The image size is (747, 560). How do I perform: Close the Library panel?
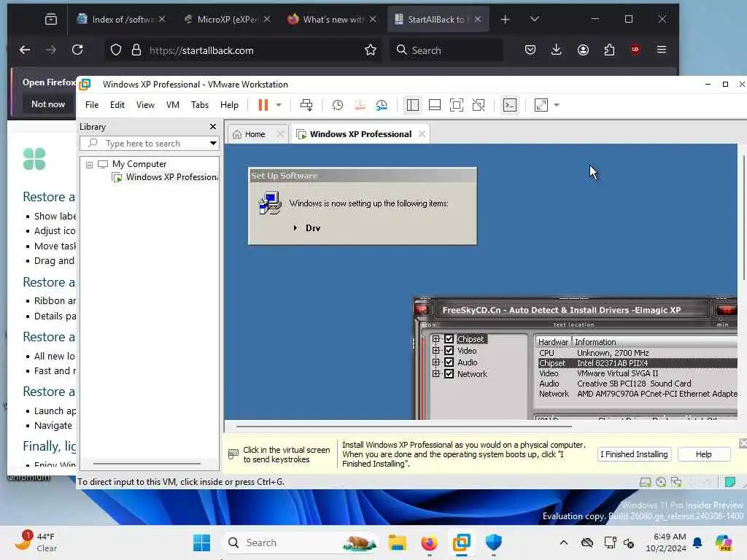213,127
